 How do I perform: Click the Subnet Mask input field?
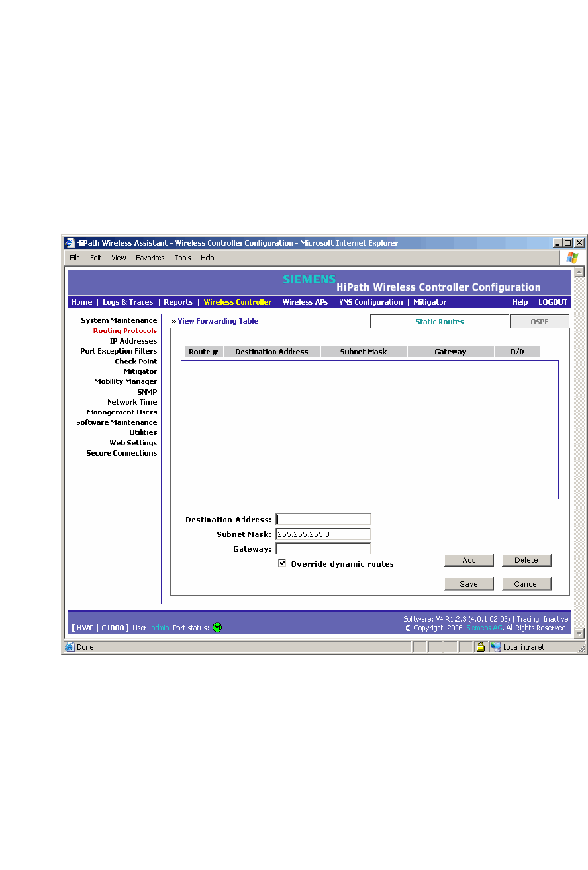tap(323, 534)
